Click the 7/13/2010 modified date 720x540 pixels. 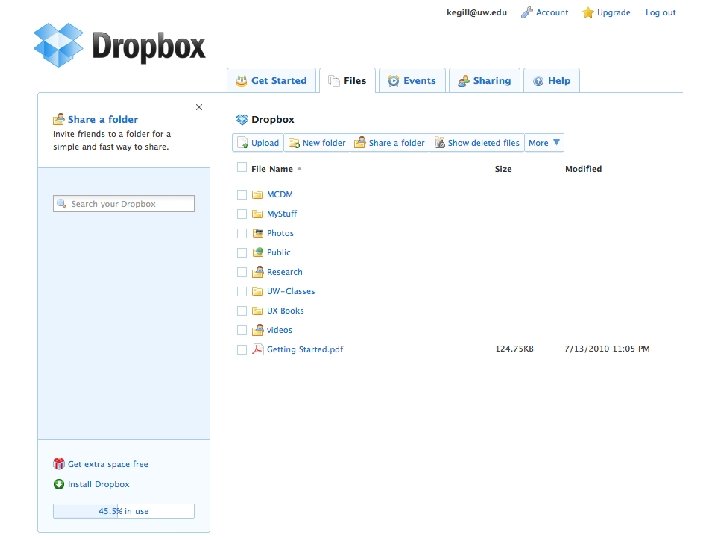click(x=607, y=349)
